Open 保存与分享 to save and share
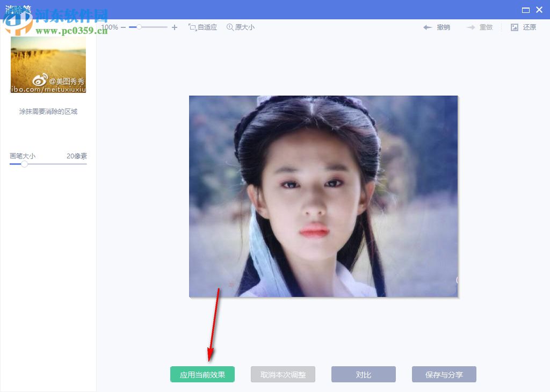 point(444,374)
